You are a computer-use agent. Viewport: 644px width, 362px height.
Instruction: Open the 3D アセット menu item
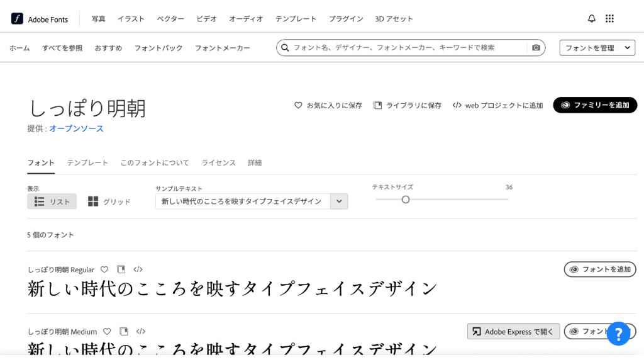click(x=394, y=19)
